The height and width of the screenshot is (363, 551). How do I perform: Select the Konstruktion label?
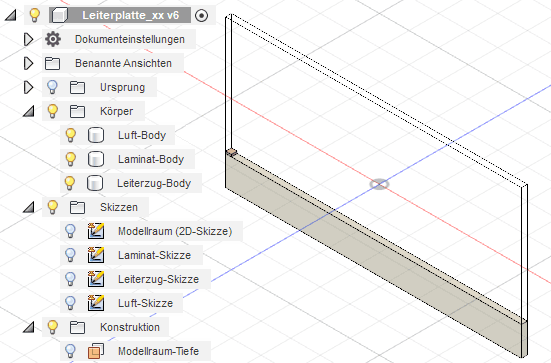coord(130,327)
